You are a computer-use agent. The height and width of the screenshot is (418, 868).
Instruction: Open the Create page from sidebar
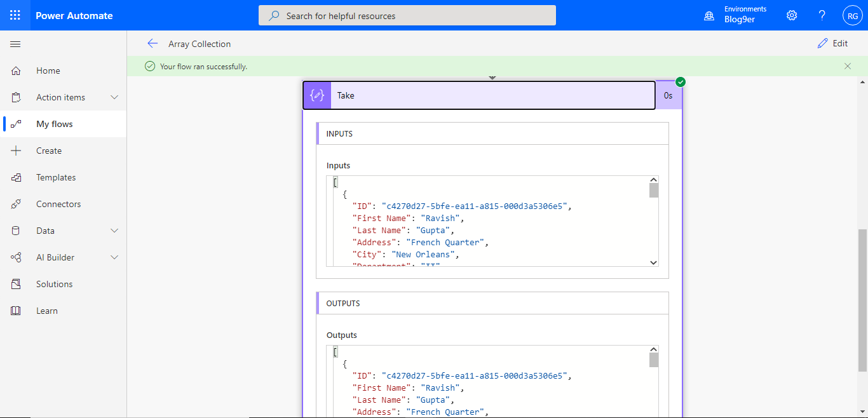coord(48,150)
